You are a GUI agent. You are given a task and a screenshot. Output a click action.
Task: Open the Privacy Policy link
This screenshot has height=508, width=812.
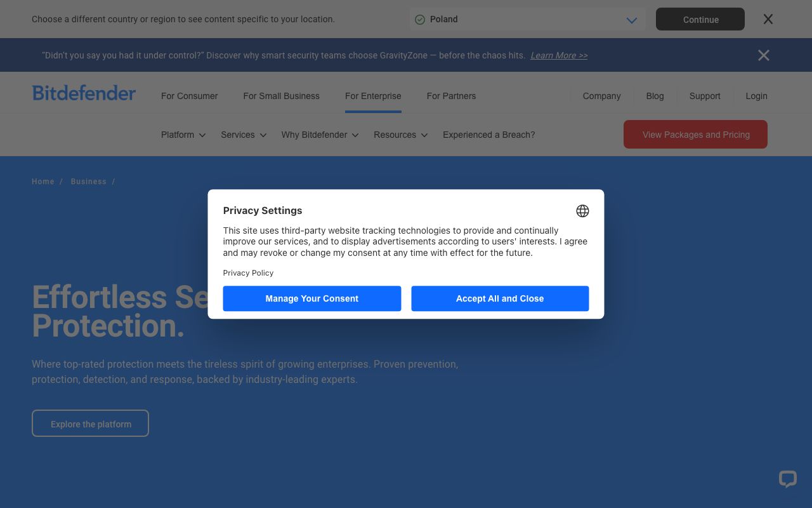248,273
